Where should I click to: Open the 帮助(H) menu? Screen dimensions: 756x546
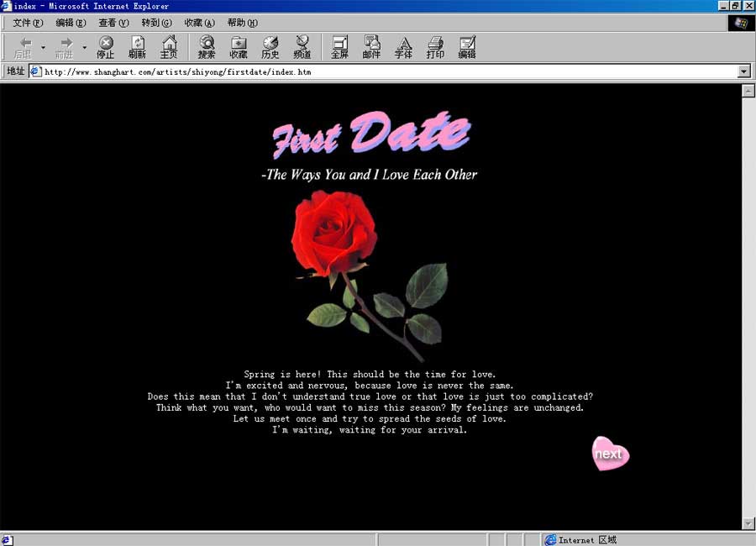point(243,23)
